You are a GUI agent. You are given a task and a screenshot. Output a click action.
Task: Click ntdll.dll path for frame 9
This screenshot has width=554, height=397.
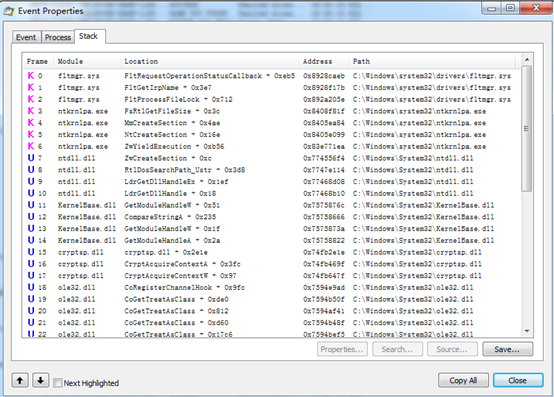click(x=413, y=182)
